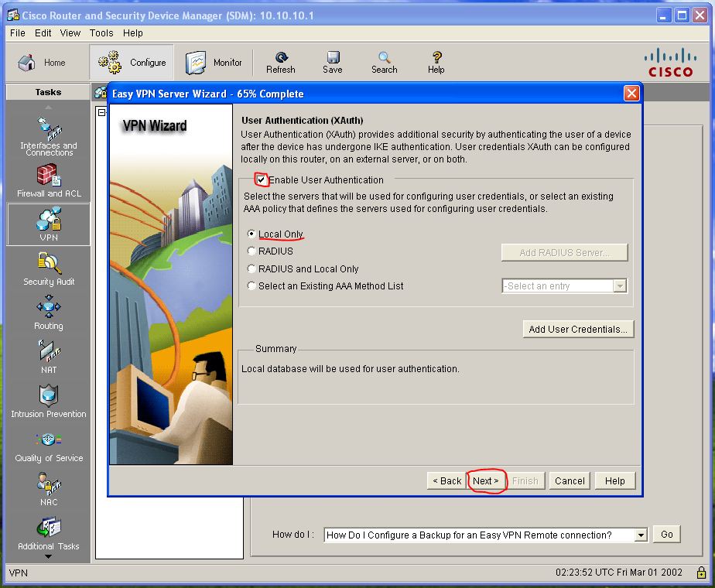Open the File menu
This screenshot has width=715, height=588.
pyautogui.click(x=17, y=32)
